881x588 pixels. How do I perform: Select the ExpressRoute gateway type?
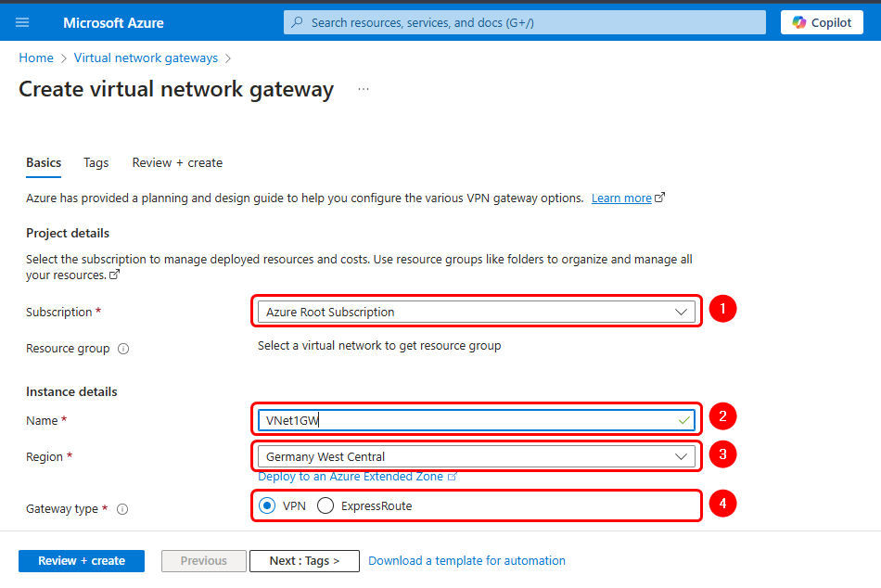(326, 505)
